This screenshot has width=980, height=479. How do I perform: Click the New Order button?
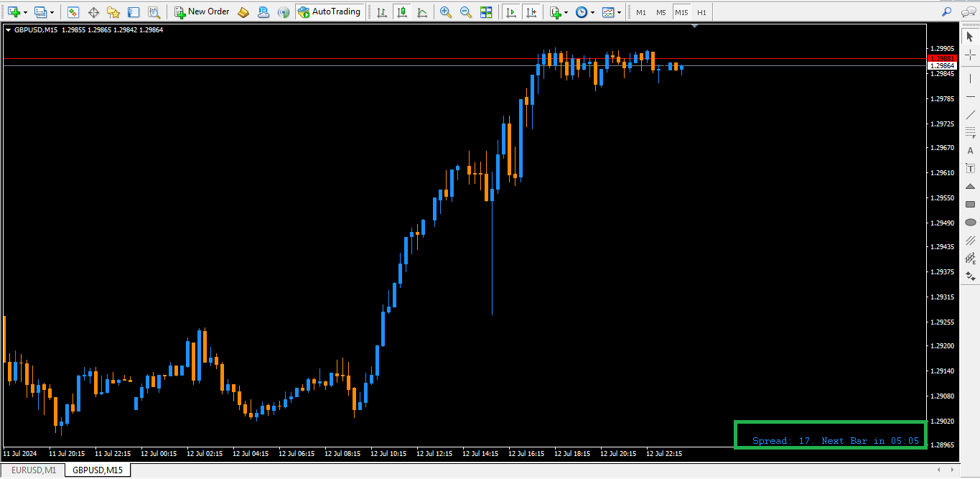[x=202, y=12]
